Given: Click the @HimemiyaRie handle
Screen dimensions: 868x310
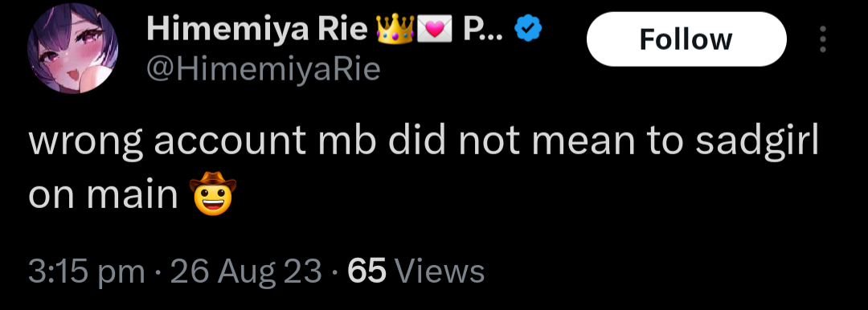Looking at the screenshot, I should [263, 71].
